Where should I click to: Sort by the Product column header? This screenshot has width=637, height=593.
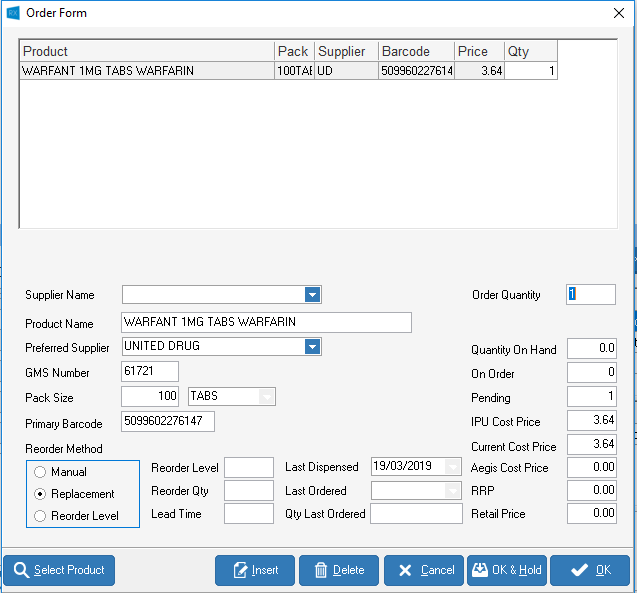click(x=146, y=51)
